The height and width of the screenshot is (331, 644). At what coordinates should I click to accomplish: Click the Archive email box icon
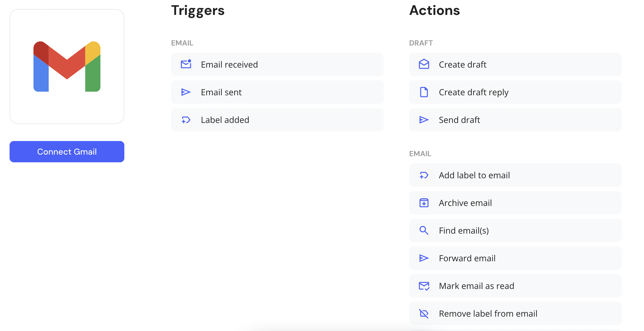[x=424, y=203]
